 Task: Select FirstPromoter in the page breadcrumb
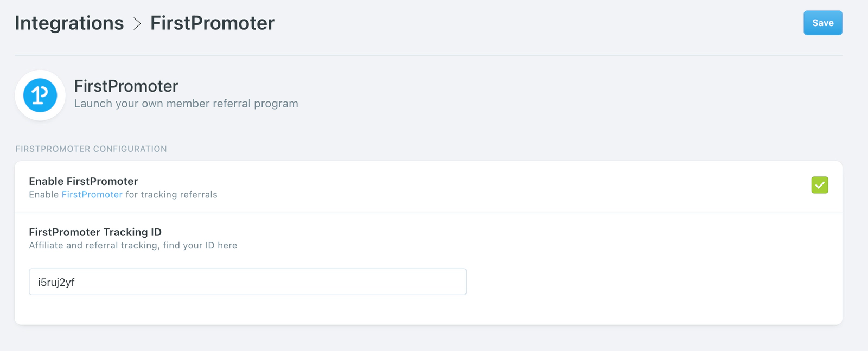coord(212,23)
